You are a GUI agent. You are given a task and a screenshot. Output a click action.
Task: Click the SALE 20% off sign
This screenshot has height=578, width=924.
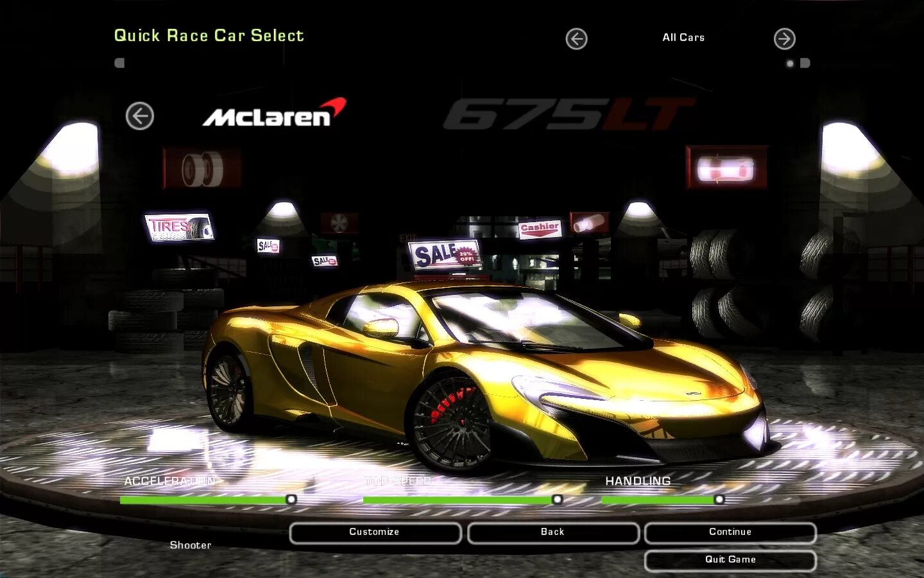pyautogui.click(x=444, y=255)
